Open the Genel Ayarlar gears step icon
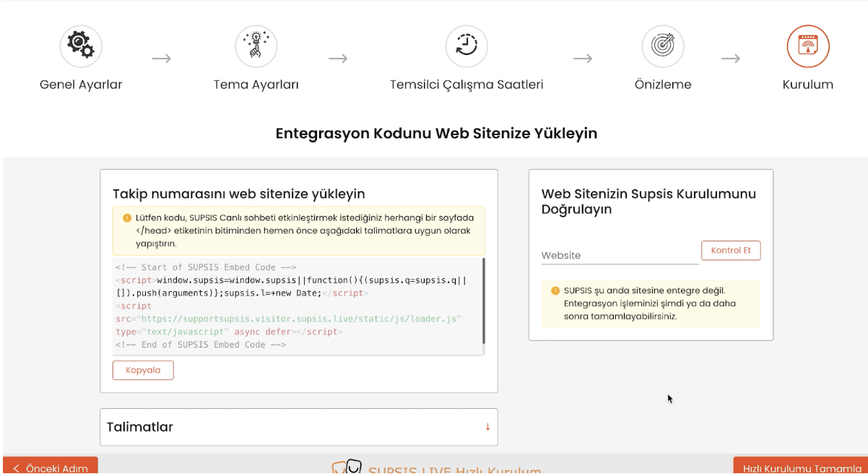 [x=81, y=46]
